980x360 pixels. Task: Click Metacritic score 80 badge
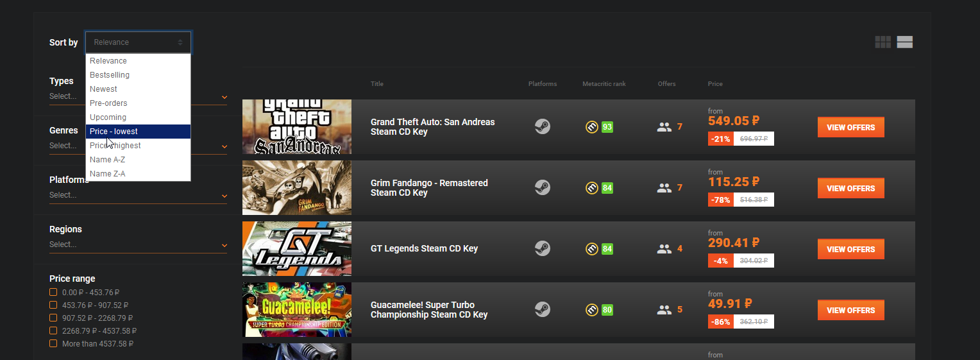point(607,310)
